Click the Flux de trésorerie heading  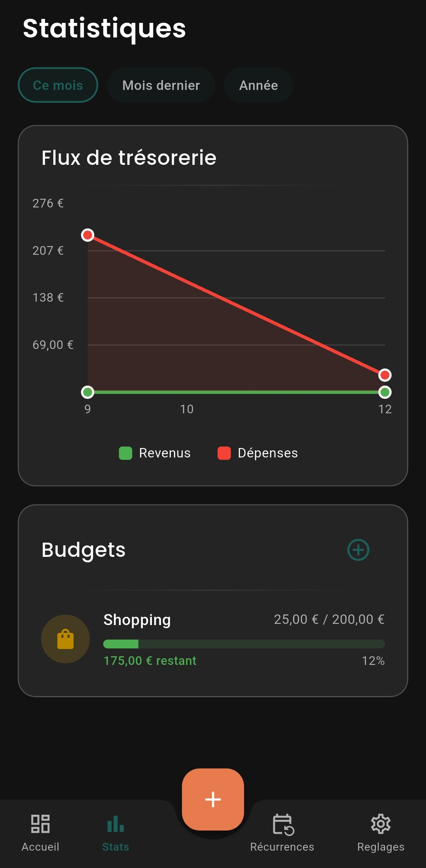click(129, 158)
